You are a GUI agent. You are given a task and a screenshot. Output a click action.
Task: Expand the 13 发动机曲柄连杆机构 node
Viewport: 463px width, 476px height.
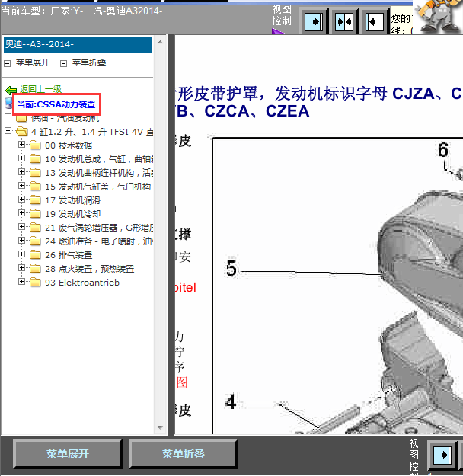point(21,172)
